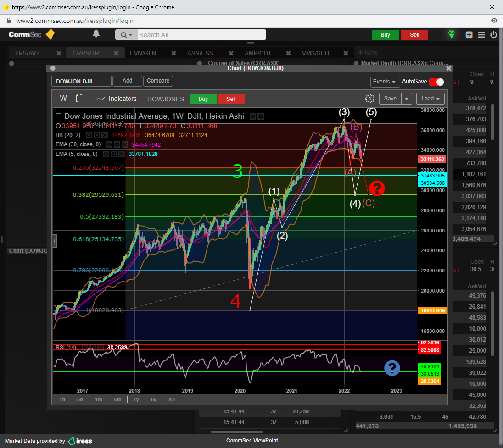Screen dimensions: 503x448
Task: Click the CommSec logo
Action: (x=32, y=34)
